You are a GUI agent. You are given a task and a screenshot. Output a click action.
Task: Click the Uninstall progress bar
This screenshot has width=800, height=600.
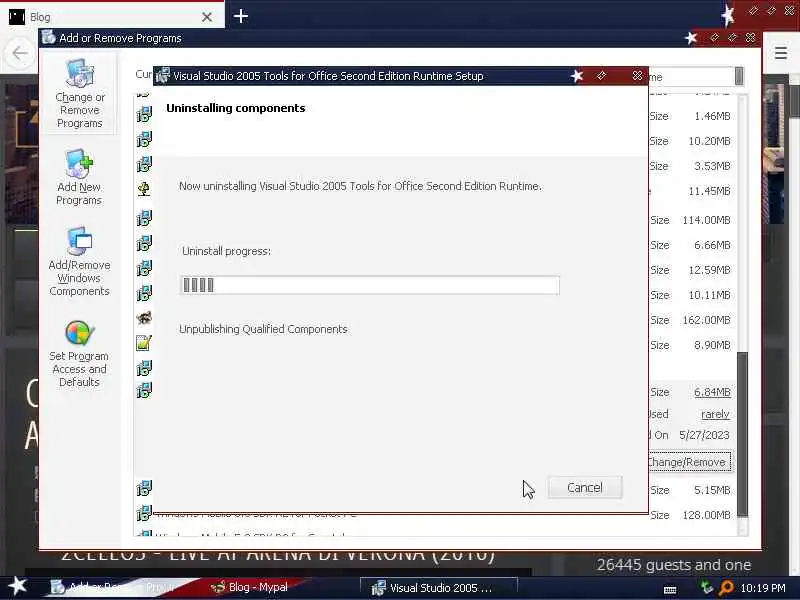(x=370, y=285)
